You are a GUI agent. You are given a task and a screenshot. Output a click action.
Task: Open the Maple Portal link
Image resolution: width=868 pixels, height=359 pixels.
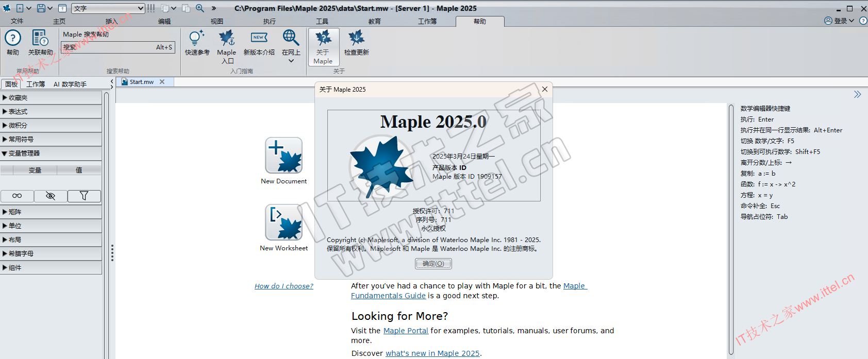[x=406, y=331]
